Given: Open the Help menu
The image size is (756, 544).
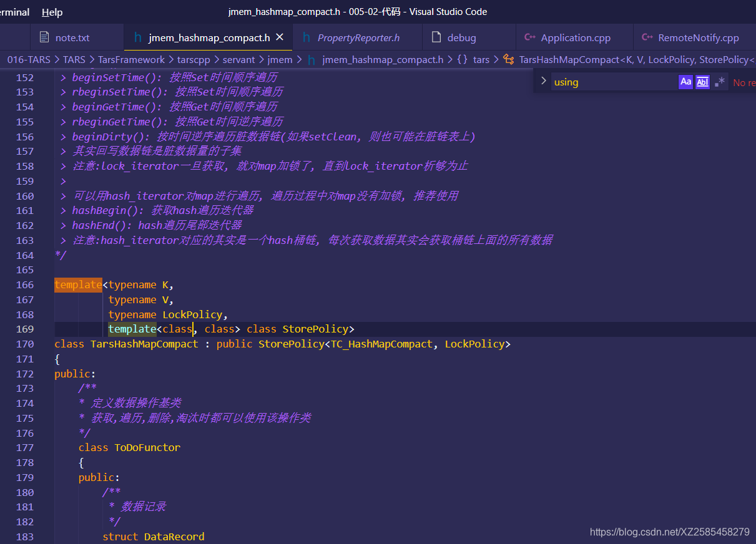Looking at the screenshot, I should [52, 12].
